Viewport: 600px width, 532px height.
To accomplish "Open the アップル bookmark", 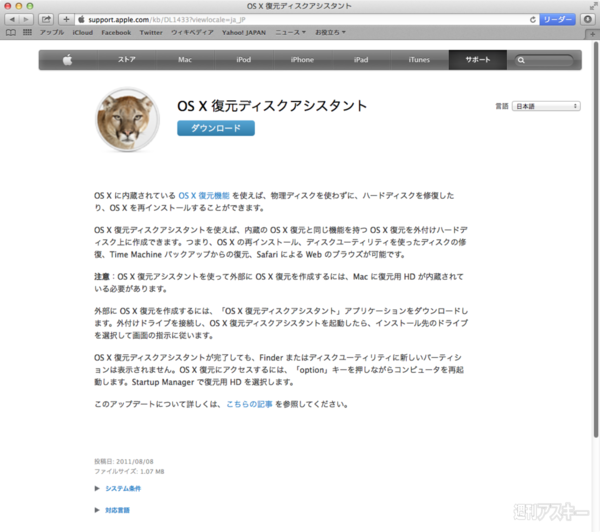I will click(52, 33).
